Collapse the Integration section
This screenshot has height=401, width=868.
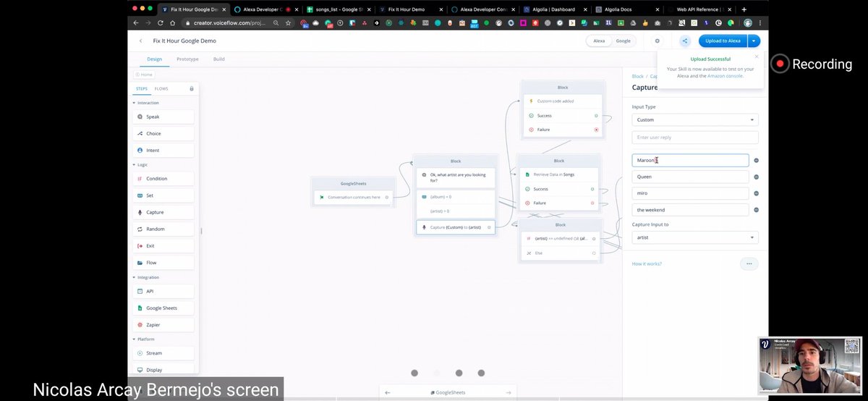pos(148,277)
